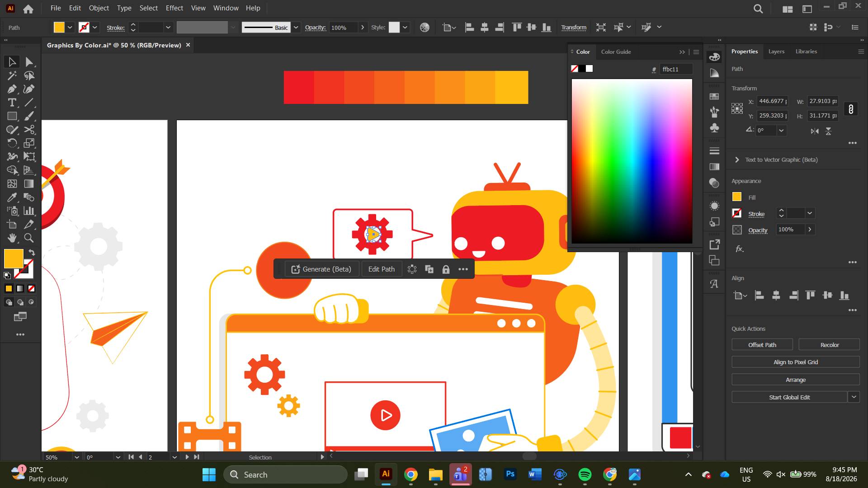Click the Fill color swatch in Appearance
This screenshot has width=868, height=488.
point(737,197)
